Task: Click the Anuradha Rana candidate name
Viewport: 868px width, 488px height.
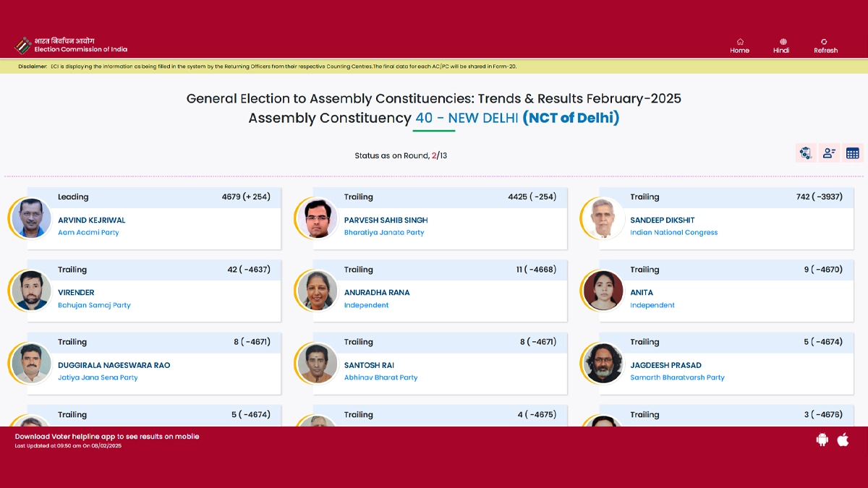Action: coord(377,293)
